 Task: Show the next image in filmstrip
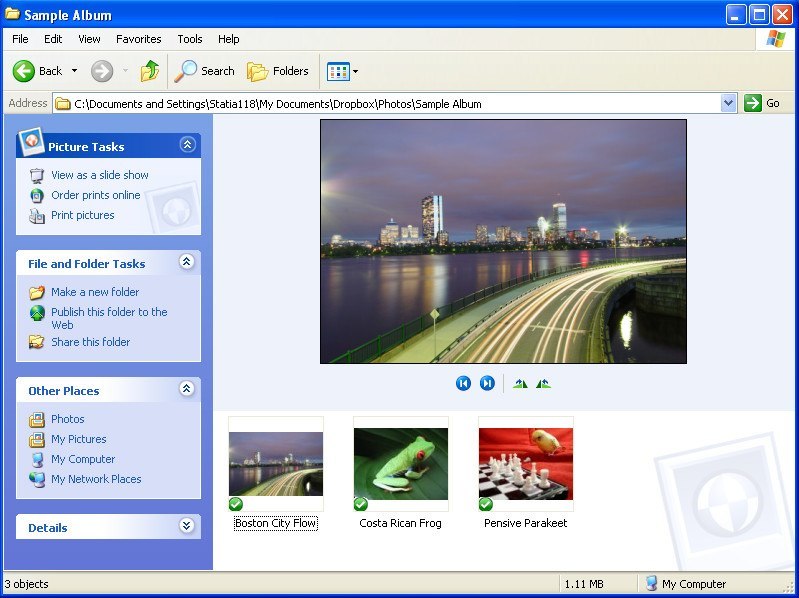(x=487, y=383)
